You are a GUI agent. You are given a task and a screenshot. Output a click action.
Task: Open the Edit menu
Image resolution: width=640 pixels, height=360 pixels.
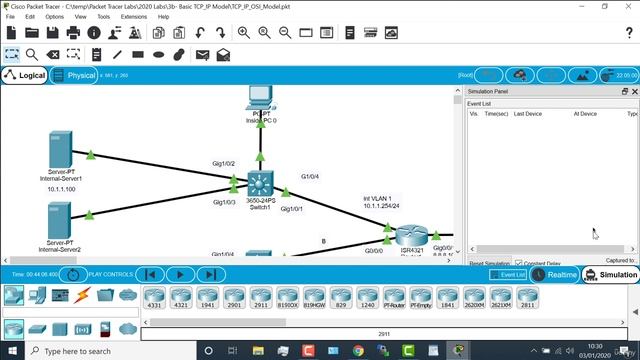(30, 17)
